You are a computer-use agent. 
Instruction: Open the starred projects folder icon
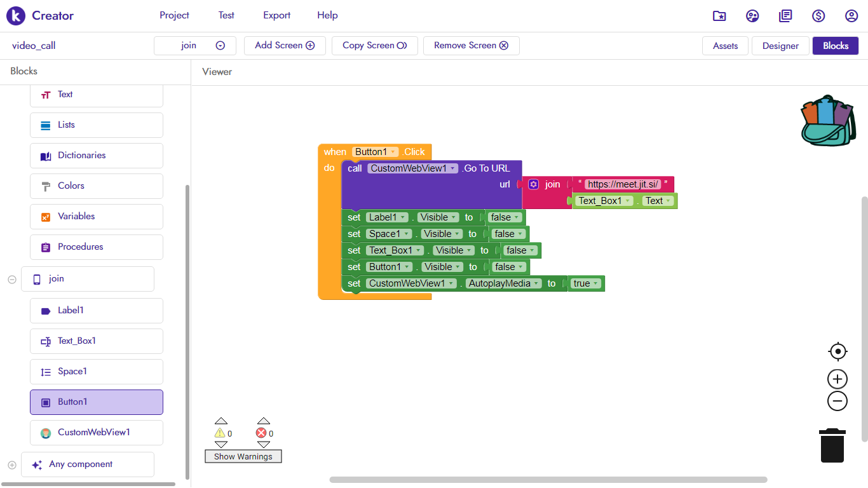point(719,16)
